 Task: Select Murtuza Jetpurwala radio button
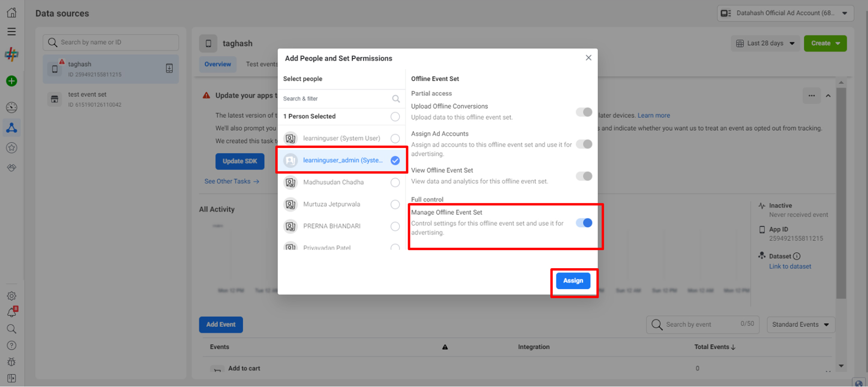[395, 204]
